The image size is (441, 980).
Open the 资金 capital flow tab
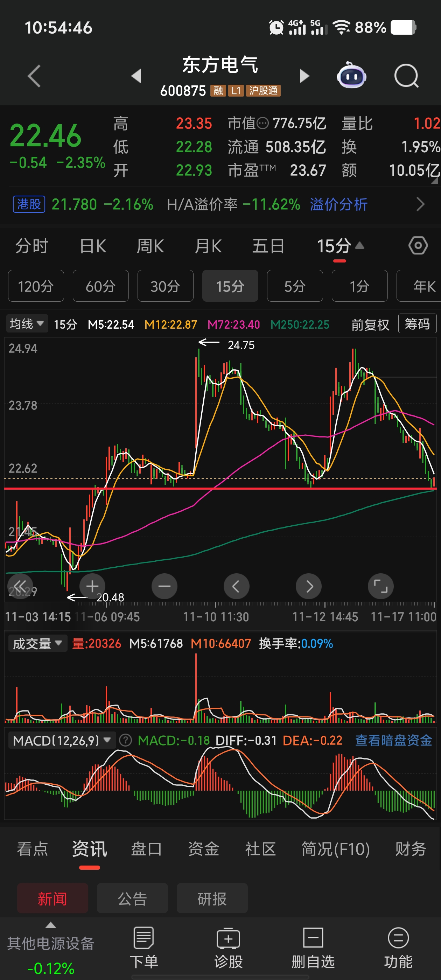coord(204,849)
